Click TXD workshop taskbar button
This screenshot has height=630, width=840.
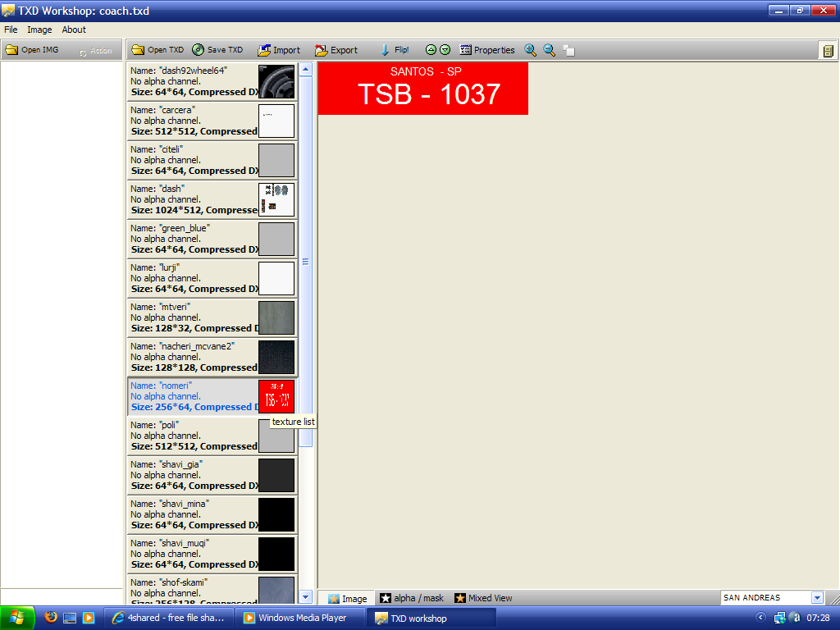click(x=431, y=619)
